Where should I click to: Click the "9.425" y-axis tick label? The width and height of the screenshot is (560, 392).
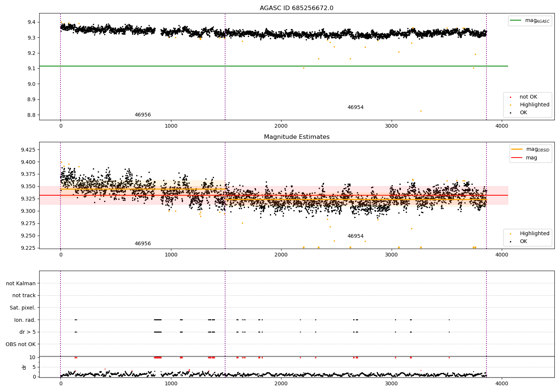[28, 150]
